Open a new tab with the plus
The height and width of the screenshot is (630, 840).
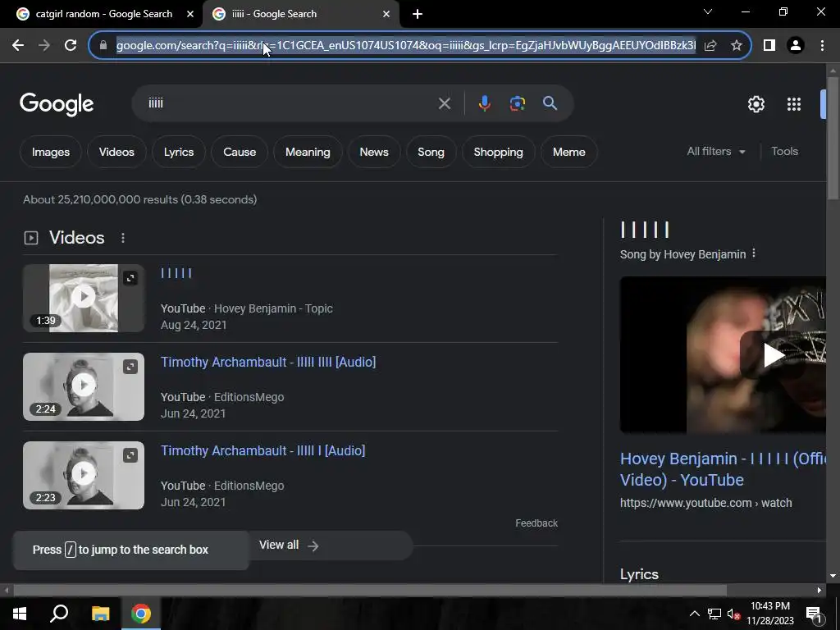(x=418, y=14)
